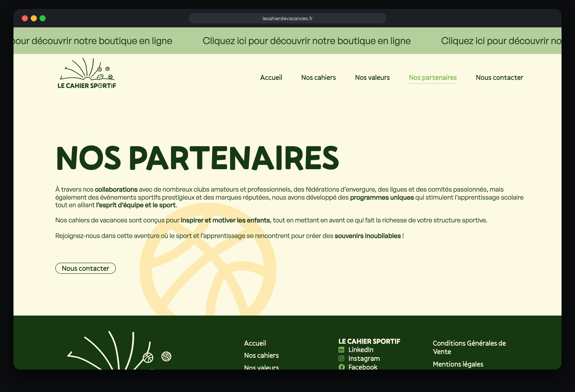Open the footer Facebook text link
575x392 pixels.
363,367
